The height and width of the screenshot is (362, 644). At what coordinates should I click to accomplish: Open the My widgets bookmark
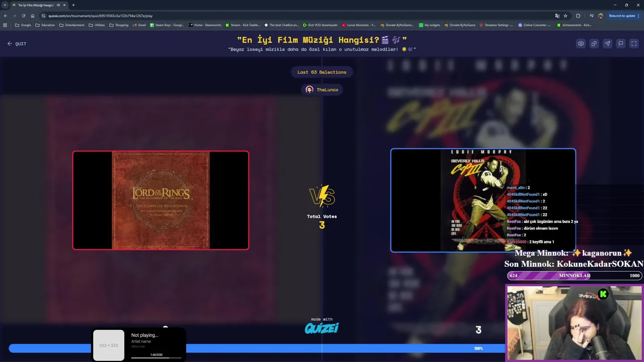coord(430,25)
